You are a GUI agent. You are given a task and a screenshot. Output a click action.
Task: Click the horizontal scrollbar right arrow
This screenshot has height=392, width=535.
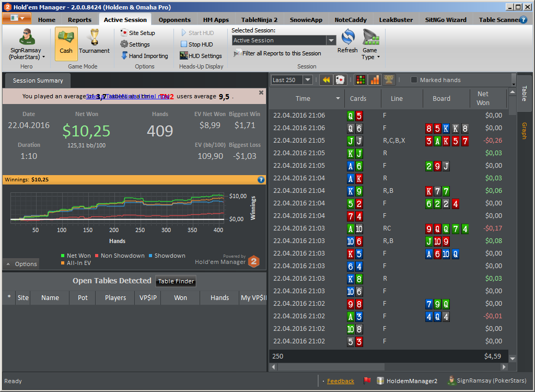[x=504, y=367]
